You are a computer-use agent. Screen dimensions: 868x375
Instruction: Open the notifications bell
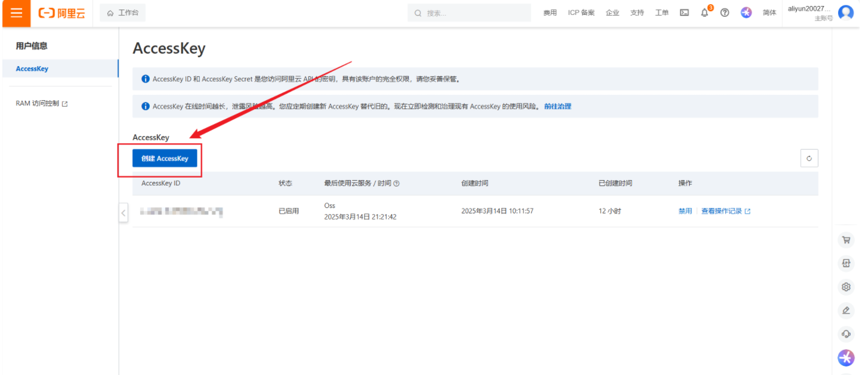pos(705,13)
